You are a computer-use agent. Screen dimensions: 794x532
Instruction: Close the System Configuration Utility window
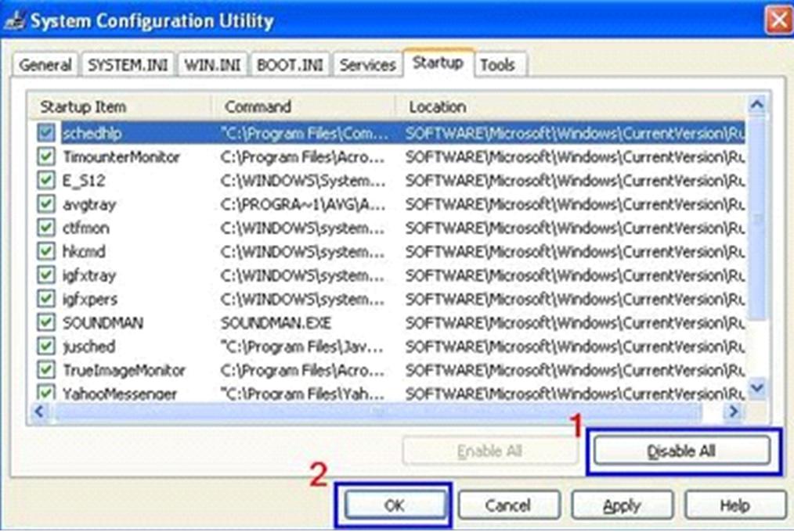pyautogui.click(x=778, y=21)
